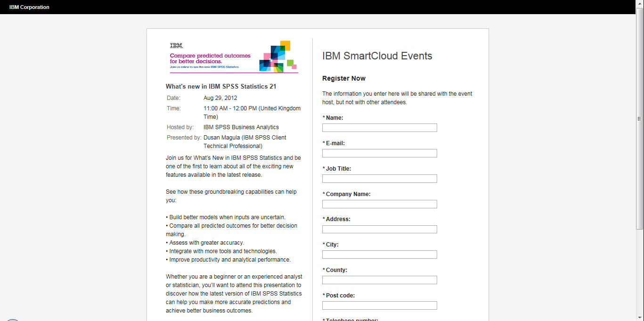The height and width of the screenshot is (321, 644).
Task: Click the '* City:' field label
Action: pos(330,245)
